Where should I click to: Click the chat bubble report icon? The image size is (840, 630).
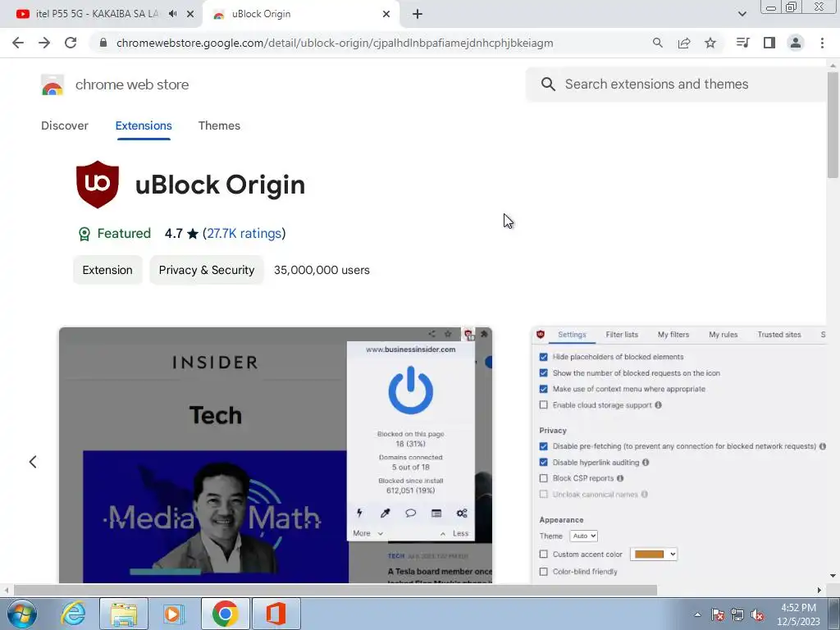[410, 514]
